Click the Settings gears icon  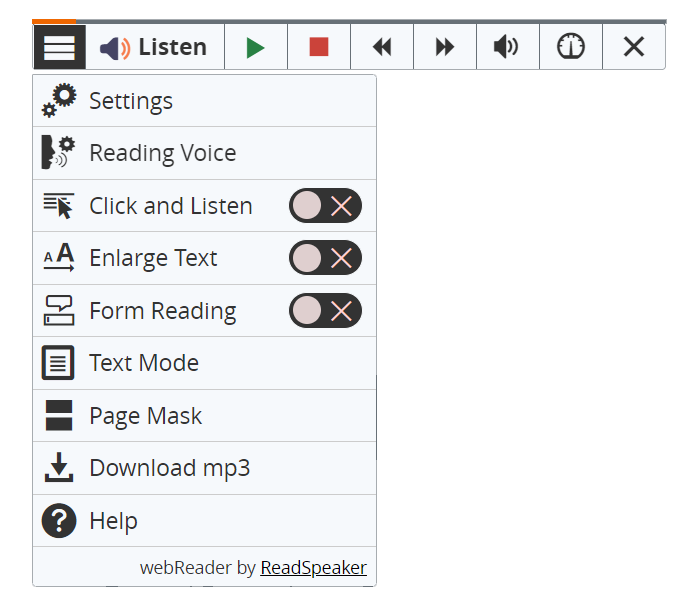(59, 100)
